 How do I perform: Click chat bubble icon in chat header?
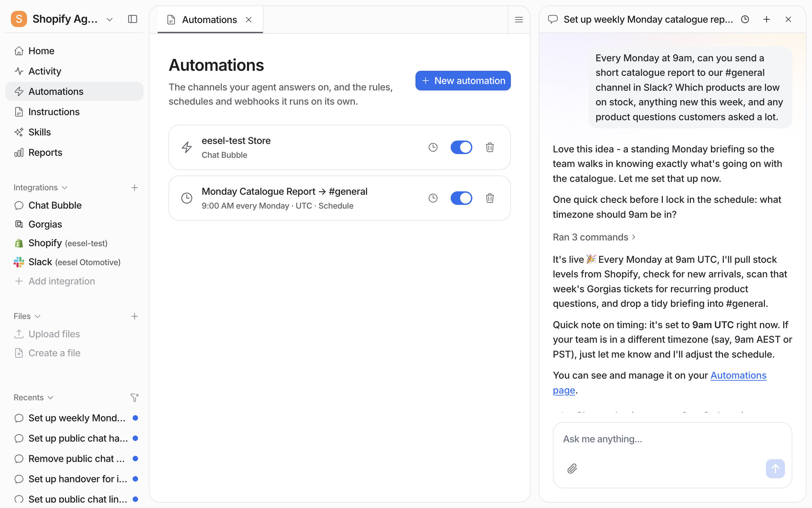pos(553,19)
